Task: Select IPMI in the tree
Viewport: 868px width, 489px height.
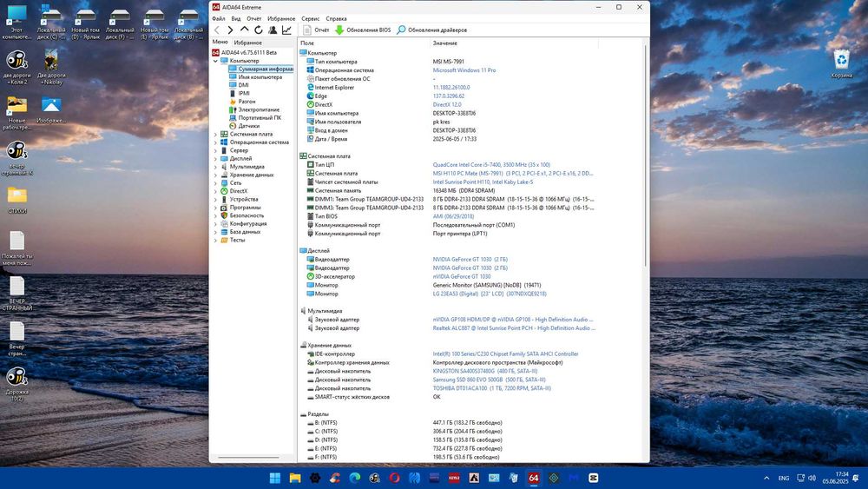Action: tap(244, 93)
